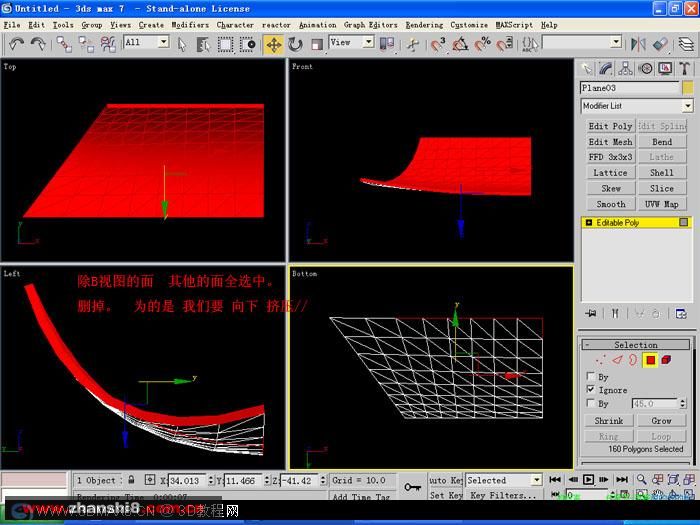Screen dimensions: 700x525
Task: Select the Move transform tool
Action: pyautogui.click(x=273, y=44)
